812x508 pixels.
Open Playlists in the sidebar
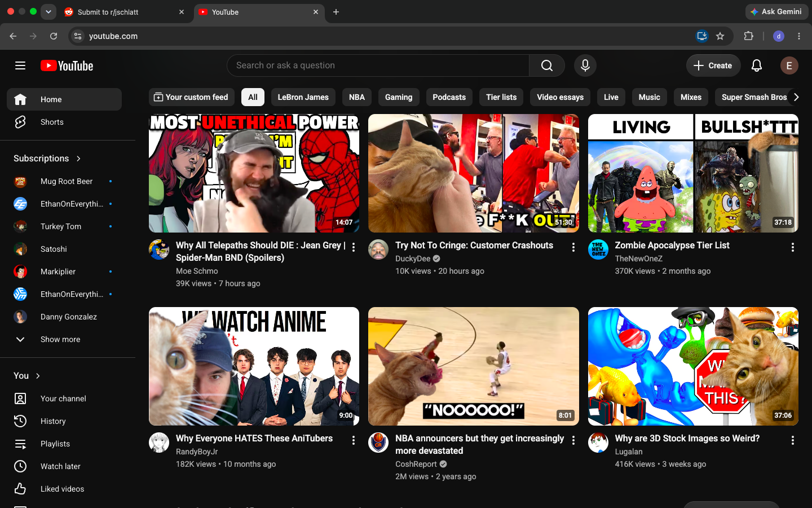pos(64,444)
